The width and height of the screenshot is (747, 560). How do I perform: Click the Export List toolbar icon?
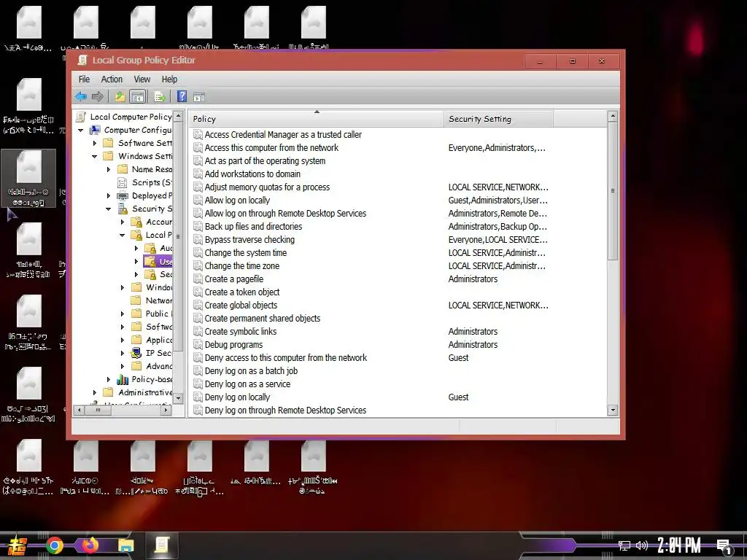[160, 97]
